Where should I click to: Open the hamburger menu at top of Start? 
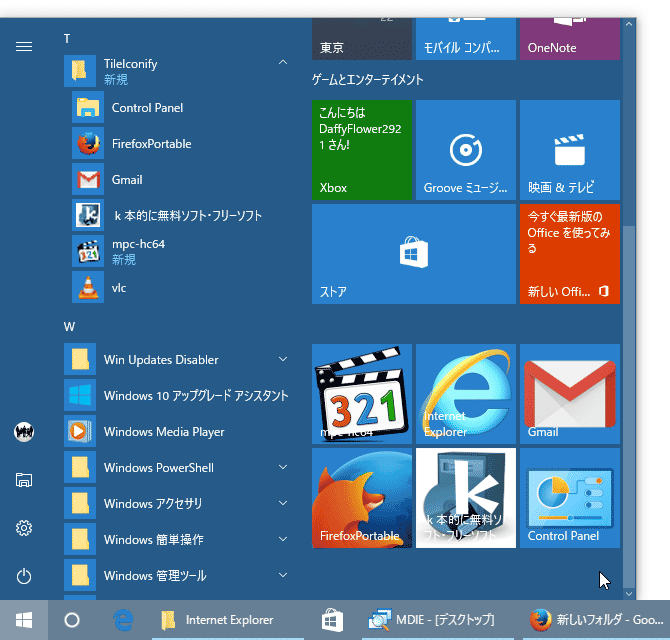pyautogui.click(x=24, y=46)
